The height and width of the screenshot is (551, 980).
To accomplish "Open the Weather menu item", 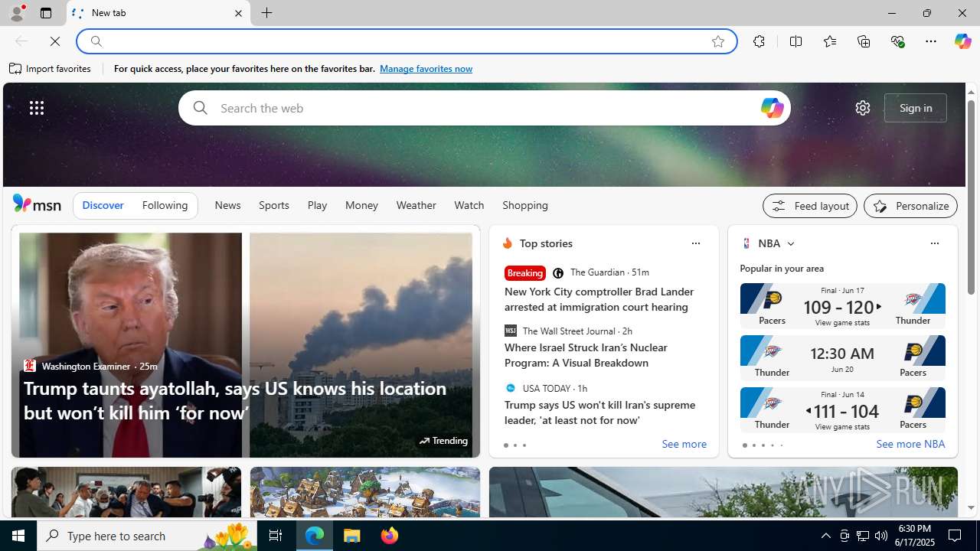I will click(416, 206).
